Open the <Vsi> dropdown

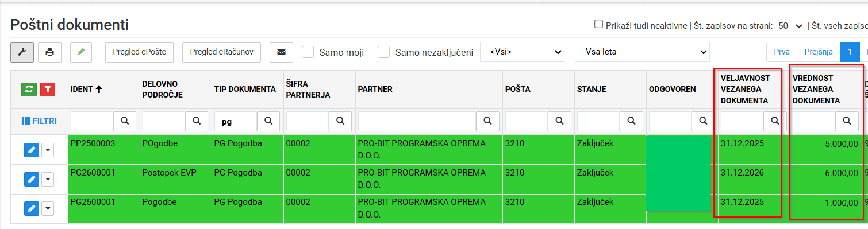(523, 52)
